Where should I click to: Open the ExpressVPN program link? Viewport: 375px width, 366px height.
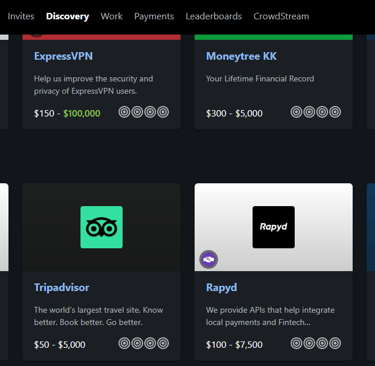tap(63, 56)
